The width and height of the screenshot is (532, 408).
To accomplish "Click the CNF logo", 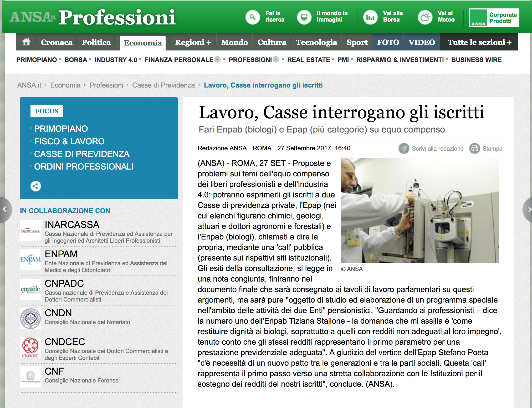I will pos(30,377).
